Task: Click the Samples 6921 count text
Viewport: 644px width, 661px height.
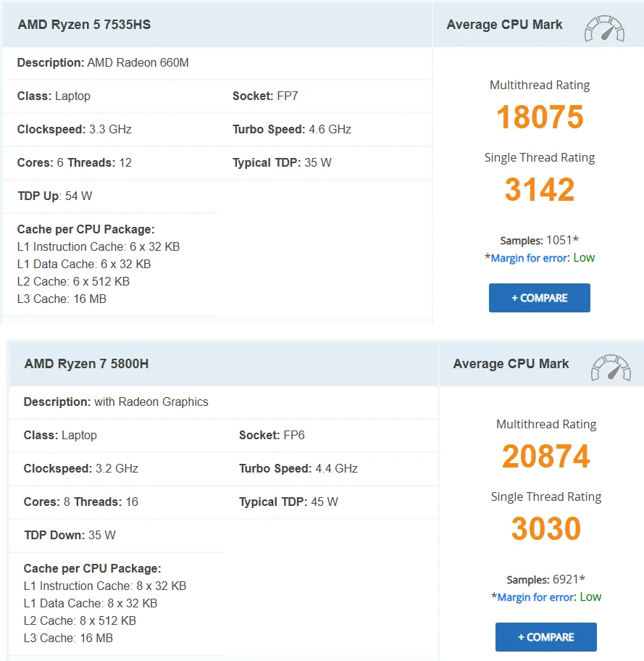Action: coord(546,580)
